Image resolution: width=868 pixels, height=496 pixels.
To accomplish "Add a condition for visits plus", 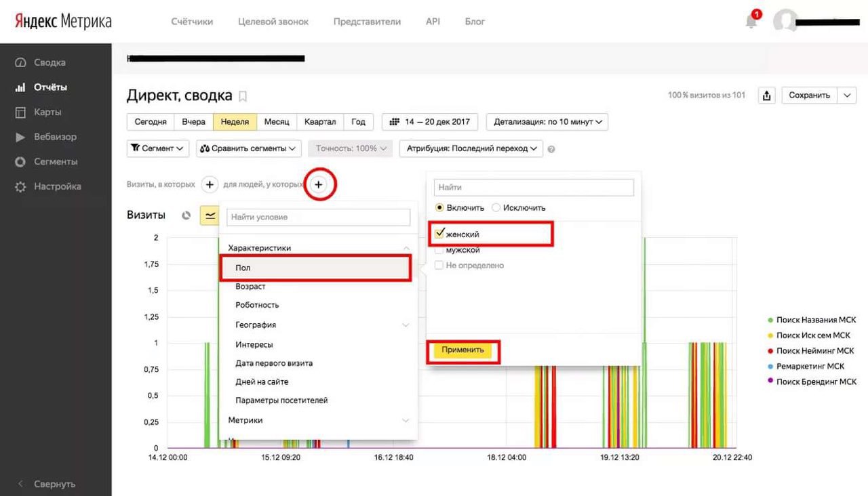I will [210, 184].
